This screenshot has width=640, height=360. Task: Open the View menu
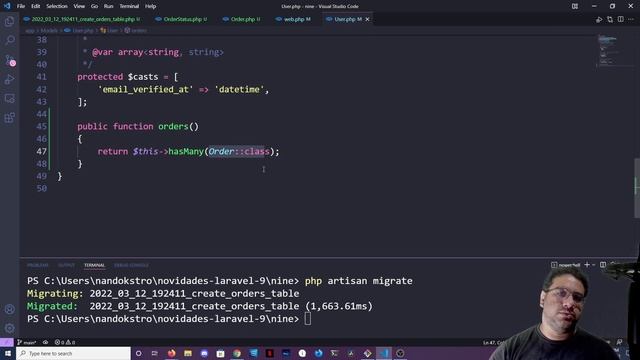[79, 6]
